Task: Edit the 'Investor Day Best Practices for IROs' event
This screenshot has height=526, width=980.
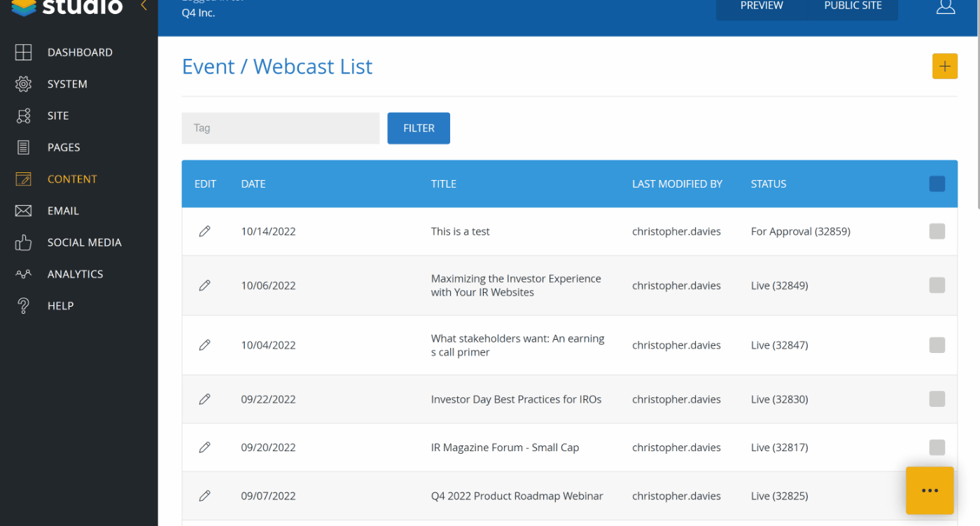Action: point(204,399)
